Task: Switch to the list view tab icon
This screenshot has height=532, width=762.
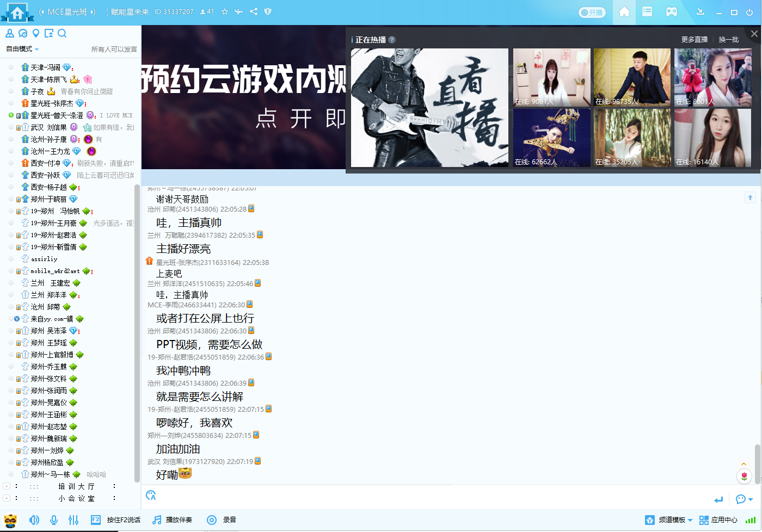Action: (647, 11)
